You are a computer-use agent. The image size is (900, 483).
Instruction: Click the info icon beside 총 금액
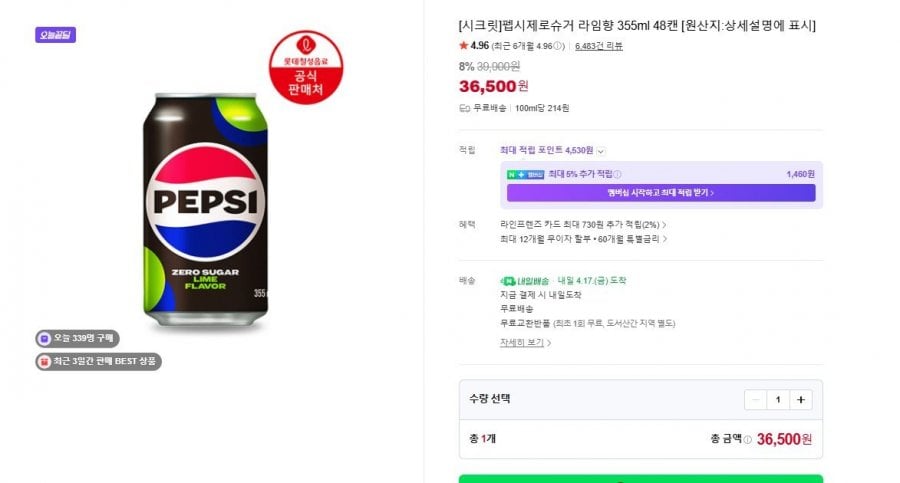[x=747, y=439]
